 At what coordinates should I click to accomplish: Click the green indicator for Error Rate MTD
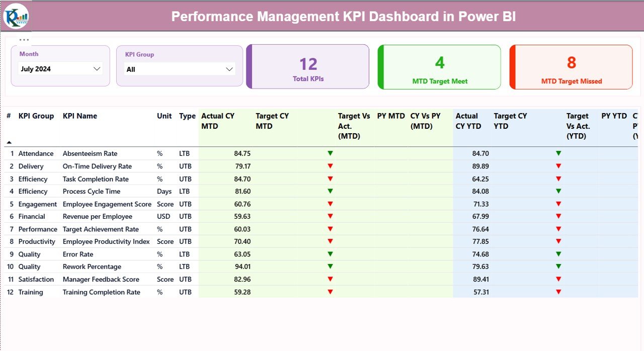[330, 254]
